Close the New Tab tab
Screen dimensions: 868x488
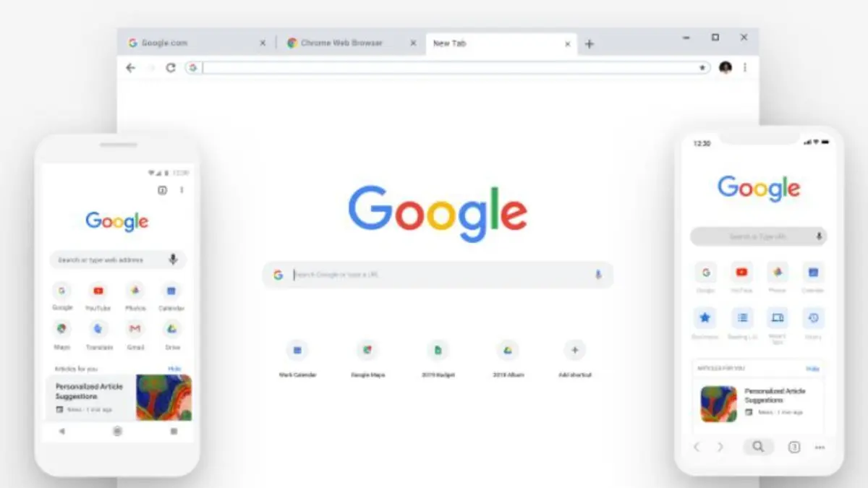coord(568,43)
